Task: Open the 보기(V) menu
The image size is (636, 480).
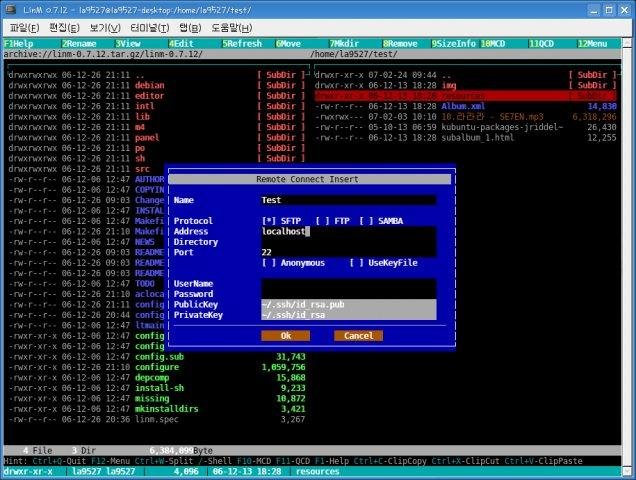Action: (x=105, y=28)
